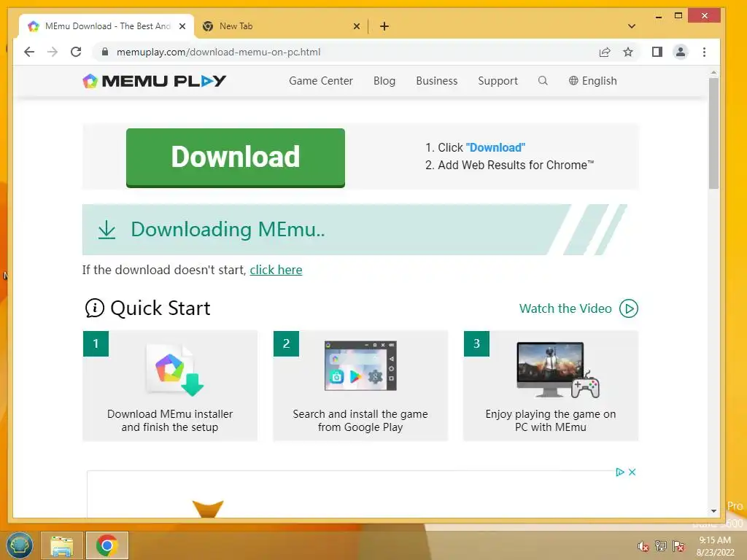Viewport: 747px width, 560px height.
Task: Close the bottom advertisement with X
Action: point(632,472)
